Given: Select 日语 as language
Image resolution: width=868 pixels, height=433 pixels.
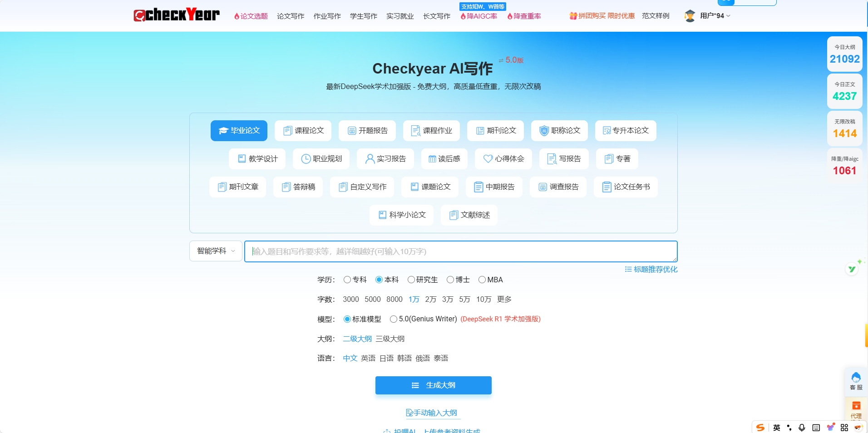Looking at the screenshot, I should point(386,358).
